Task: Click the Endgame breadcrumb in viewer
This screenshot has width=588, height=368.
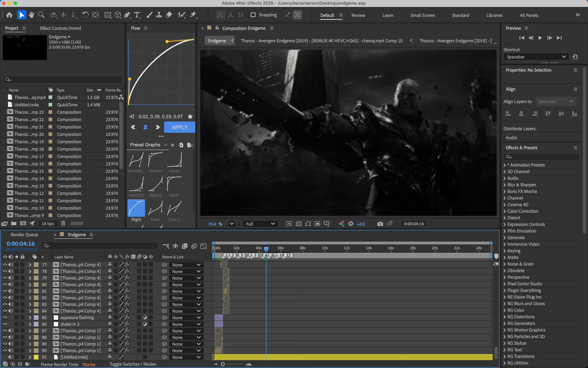Action: (x=217, y=41)
